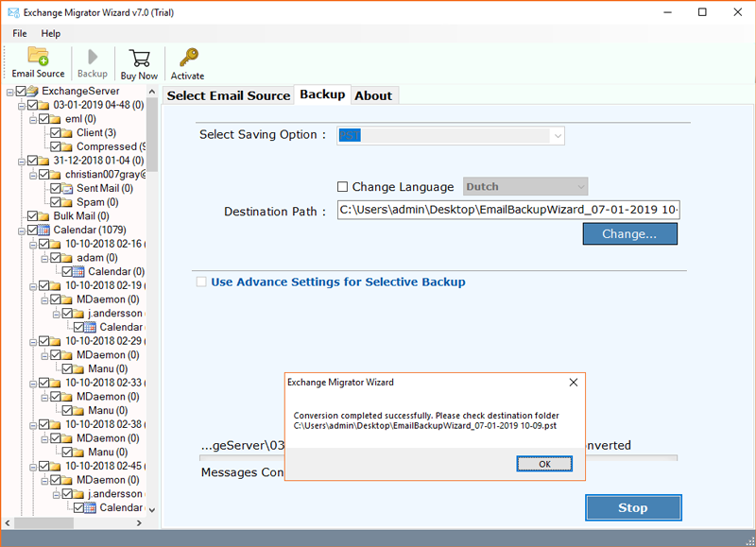This screenshot has width=756, height=547.
Task: Click Use Advance Settings for Selective Backup
Action: click(338, 282)
